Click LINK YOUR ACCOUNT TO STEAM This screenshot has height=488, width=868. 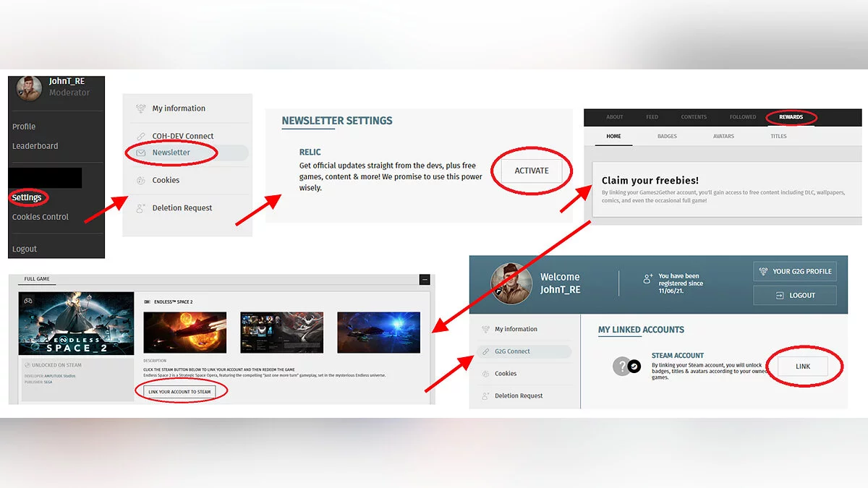[179, 391]
